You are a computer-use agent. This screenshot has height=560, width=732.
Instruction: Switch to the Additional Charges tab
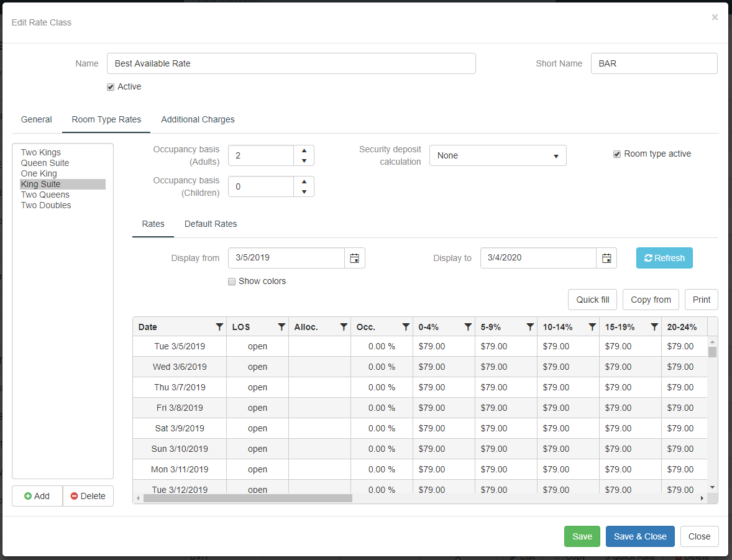(198, 119)
